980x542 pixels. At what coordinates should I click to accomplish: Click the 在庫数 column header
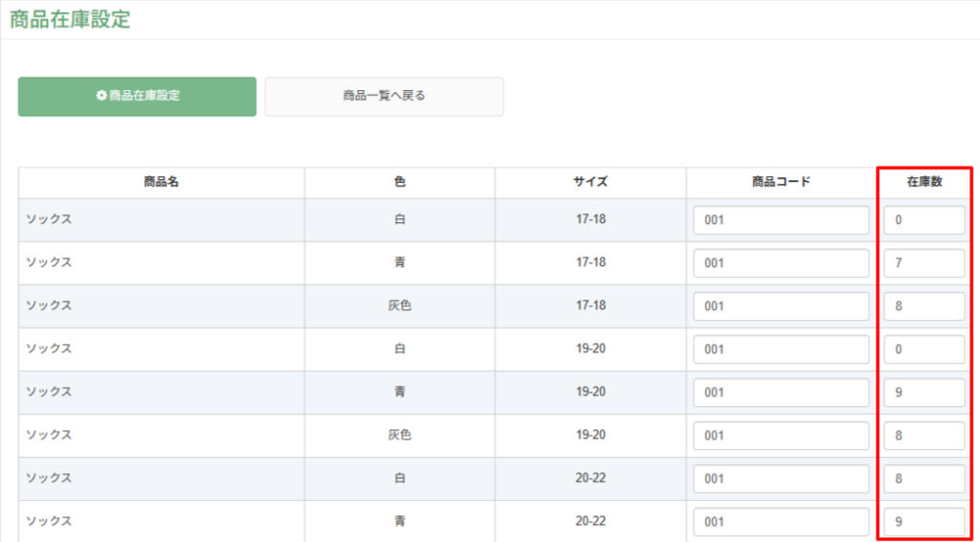(924, 182)
